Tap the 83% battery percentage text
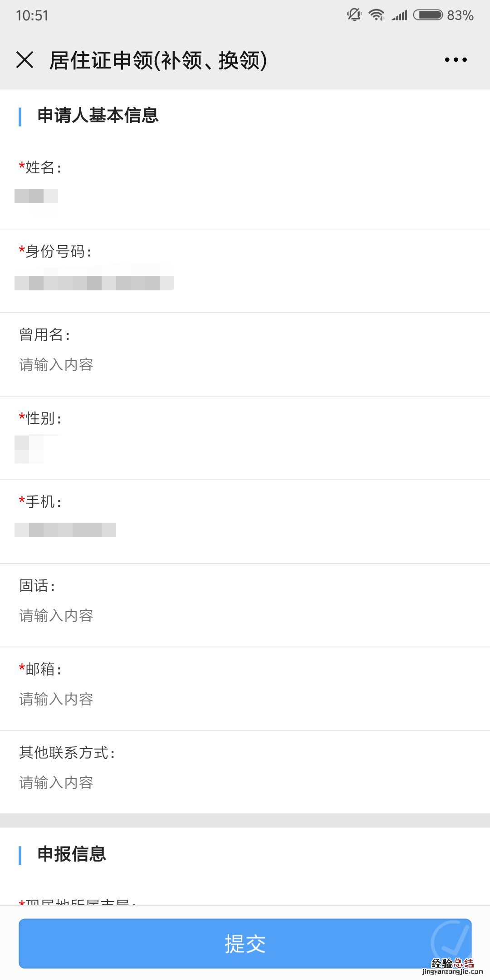490x980 pixels. click(x=460, y=15)
